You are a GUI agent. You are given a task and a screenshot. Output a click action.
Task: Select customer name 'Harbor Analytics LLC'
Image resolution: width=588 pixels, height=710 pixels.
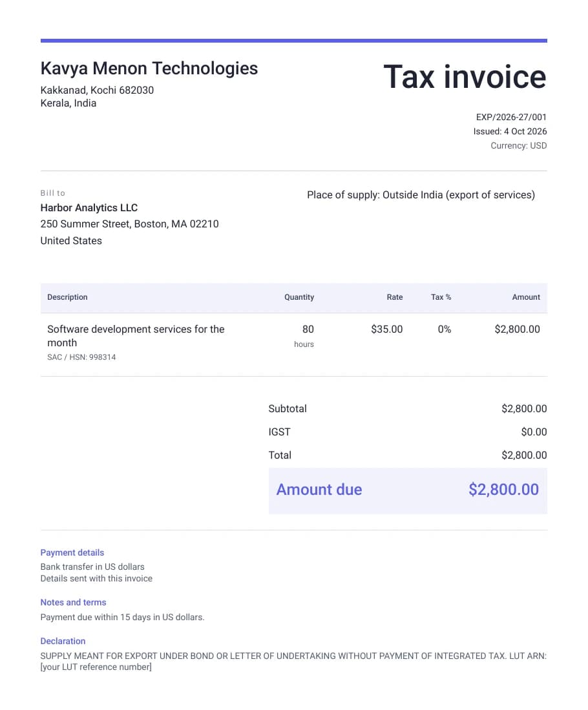coord(89,208)
